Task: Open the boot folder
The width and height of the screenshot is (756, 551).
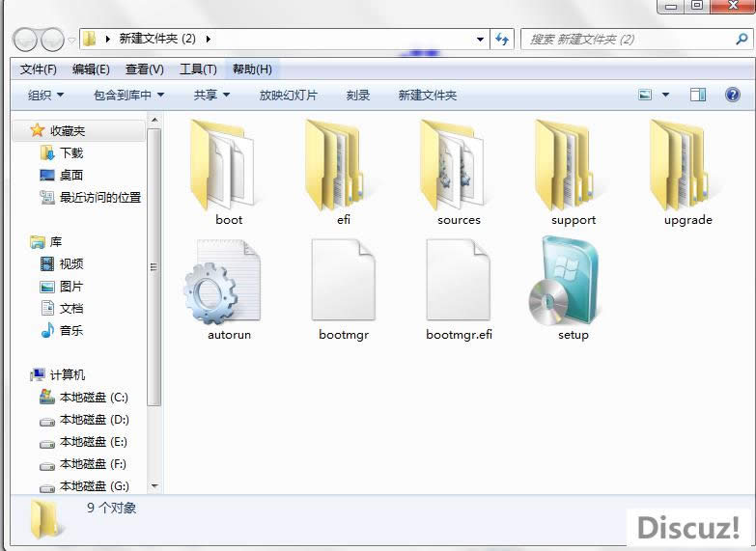Action: click(x=223, y=173)
